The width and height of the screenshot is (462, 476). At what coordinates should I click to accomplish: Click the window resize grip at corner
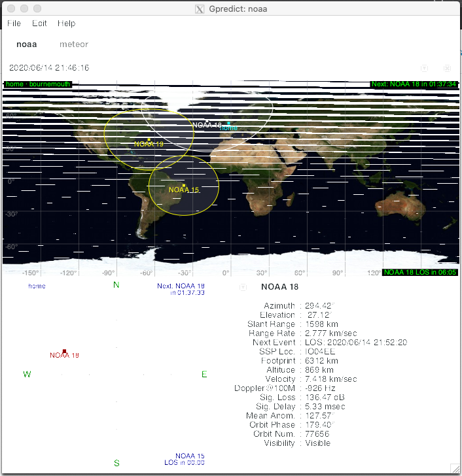click(x=455, y=469)
